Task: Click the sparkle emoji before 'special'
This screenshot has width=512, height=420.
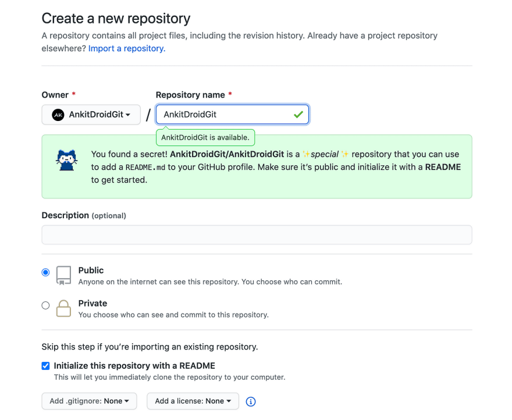Action: [x=306, y=154]
